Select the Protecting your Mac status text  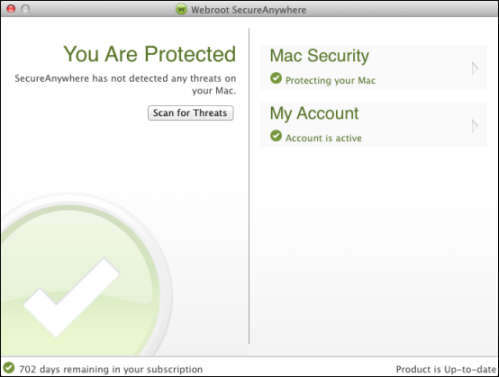point(330,80)
